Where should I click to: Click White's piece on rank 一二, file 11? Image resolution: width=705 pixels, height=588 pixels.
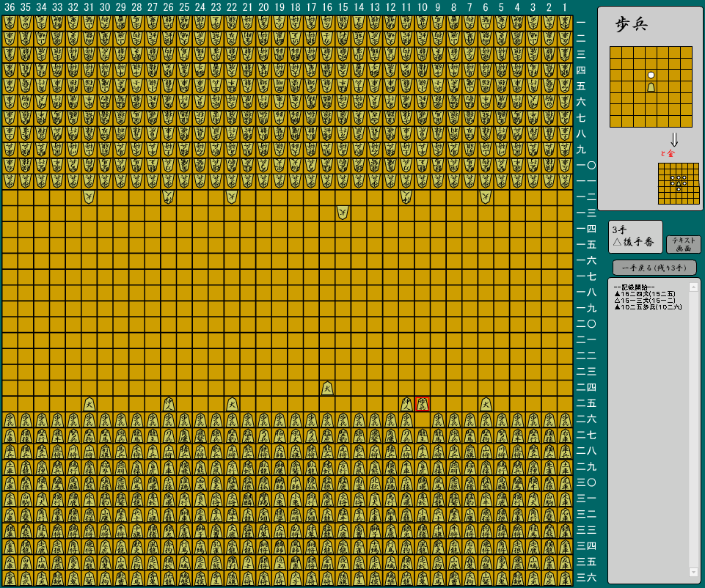[x=406, y=196]
